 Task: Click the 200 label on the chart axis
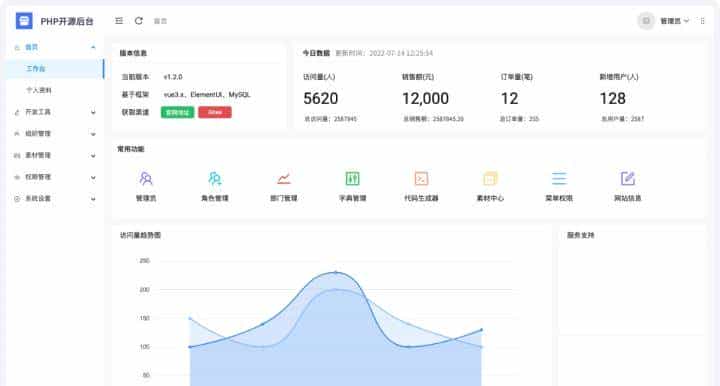pos(145,290)
